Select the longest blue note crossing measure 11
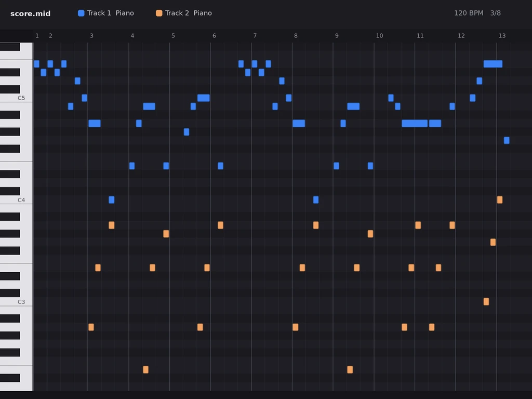532x399 pixels. (415, 124)
